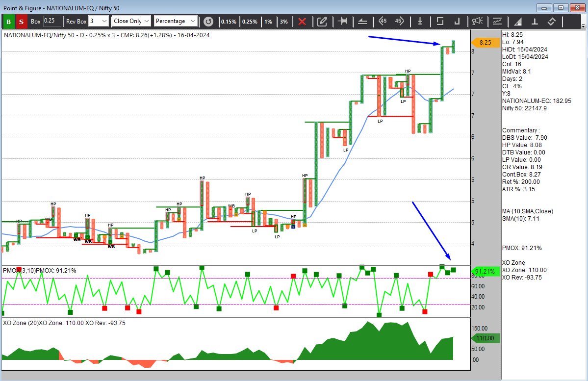Click the 'Nifty 50: 22147.9' text
588x381 pixels.
[x=525, y=108]
